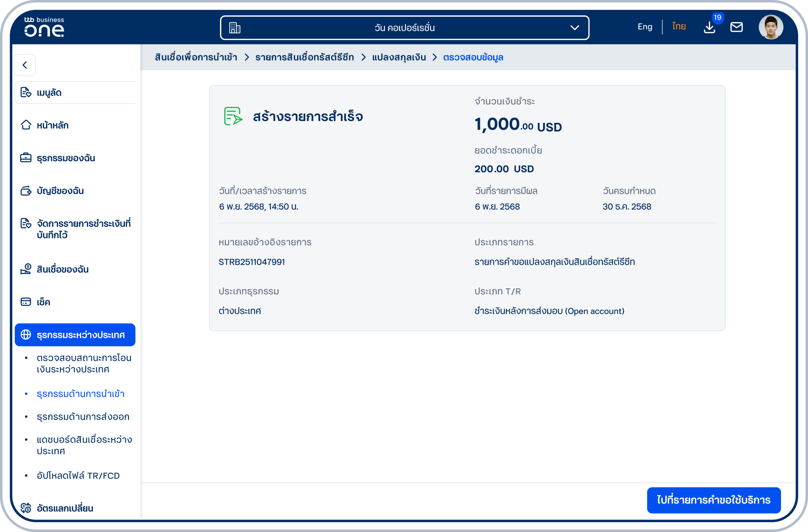Select ธุรกรรมระหว่างประเทศ menu item
808x532 pixels.
pyautogui.click(x=75, y=335)
